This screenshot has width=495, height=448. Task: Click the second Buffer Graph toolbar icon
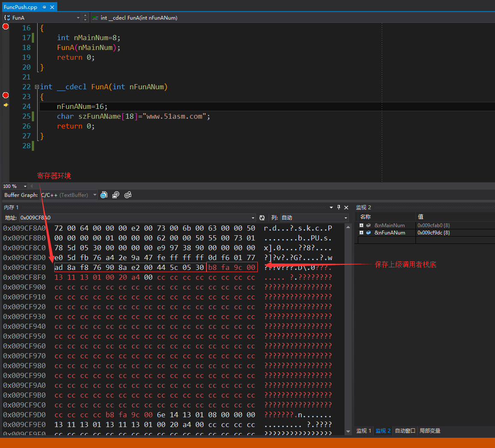115,195
